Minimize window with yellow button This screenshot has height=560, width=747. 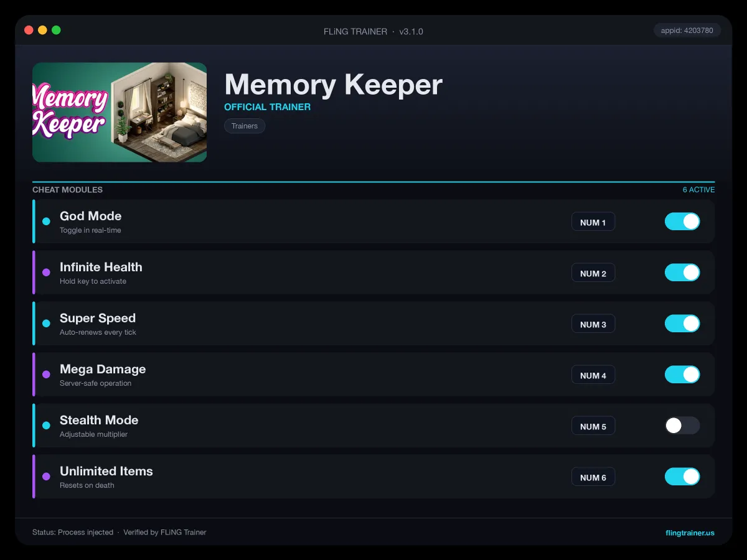coord(42,30)
